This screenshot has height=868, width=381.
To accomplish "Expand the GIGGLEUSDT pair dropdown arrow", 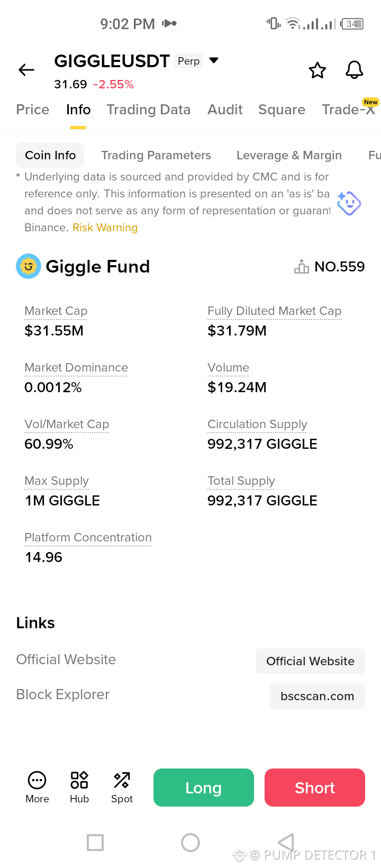I will (214, 60).
